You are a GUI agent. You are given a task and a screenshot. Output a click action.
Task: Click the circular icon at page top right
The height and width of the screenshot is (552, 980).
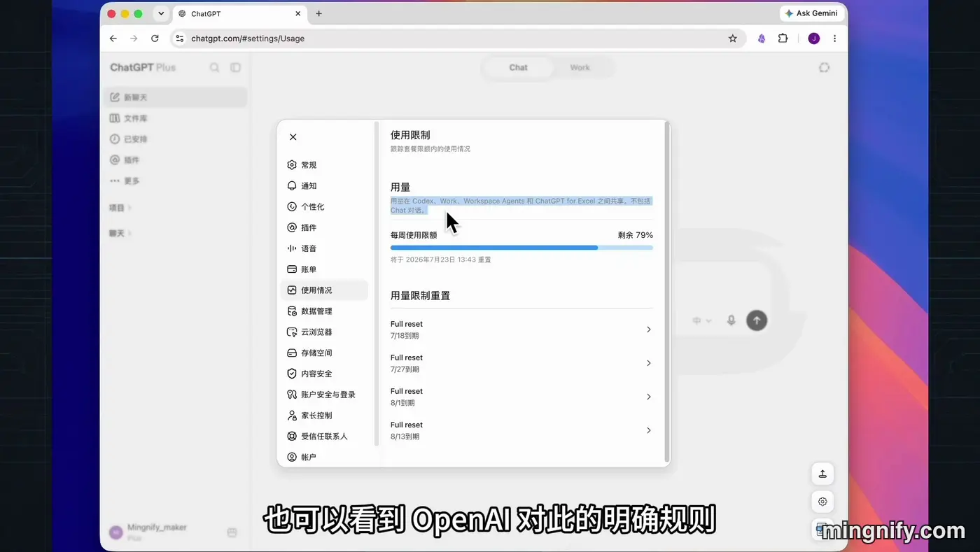[x=824, y=68]
